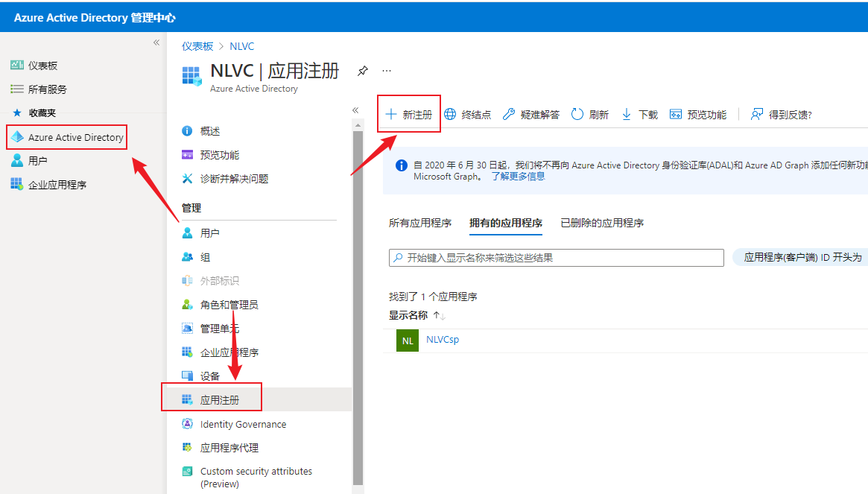Click 新注册 new registration button
868x494 pixels.
tap(409, 115)
